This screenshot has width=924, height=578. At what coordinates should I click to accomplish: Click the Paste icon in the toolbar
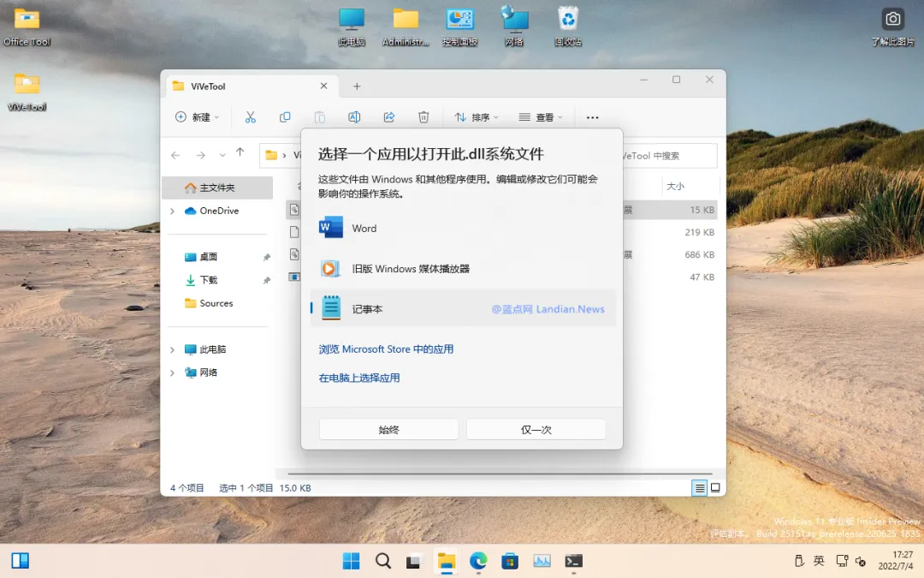point(319,116)
